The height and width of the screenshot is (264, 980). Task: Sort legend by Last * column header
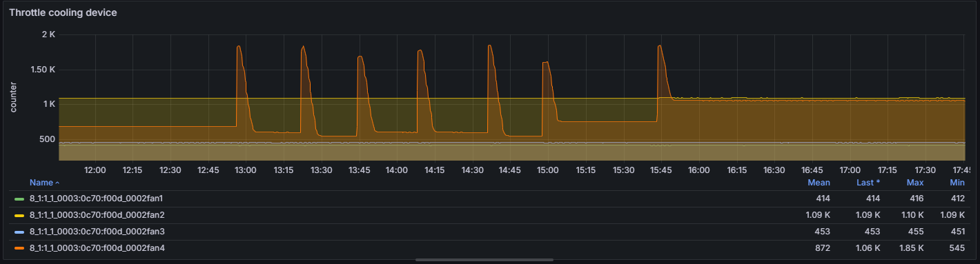click(868, 183)
